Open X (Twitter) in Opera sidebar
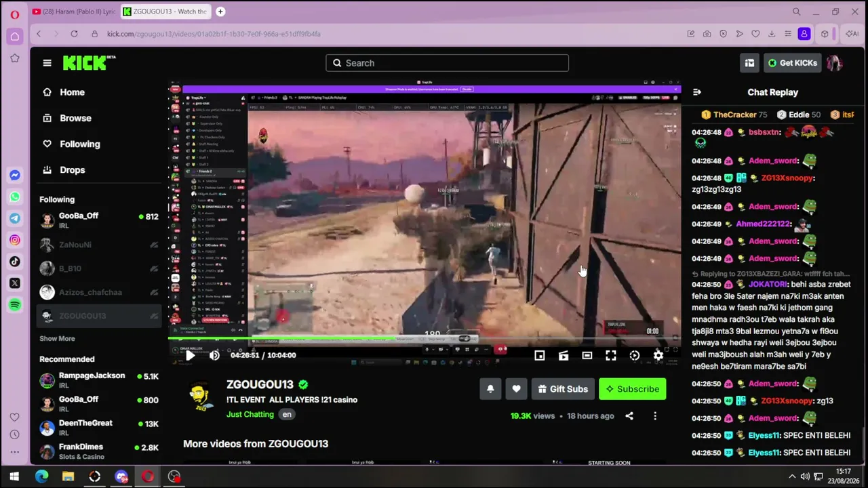This screenshot has height=488, width=868. coord(14,283)
